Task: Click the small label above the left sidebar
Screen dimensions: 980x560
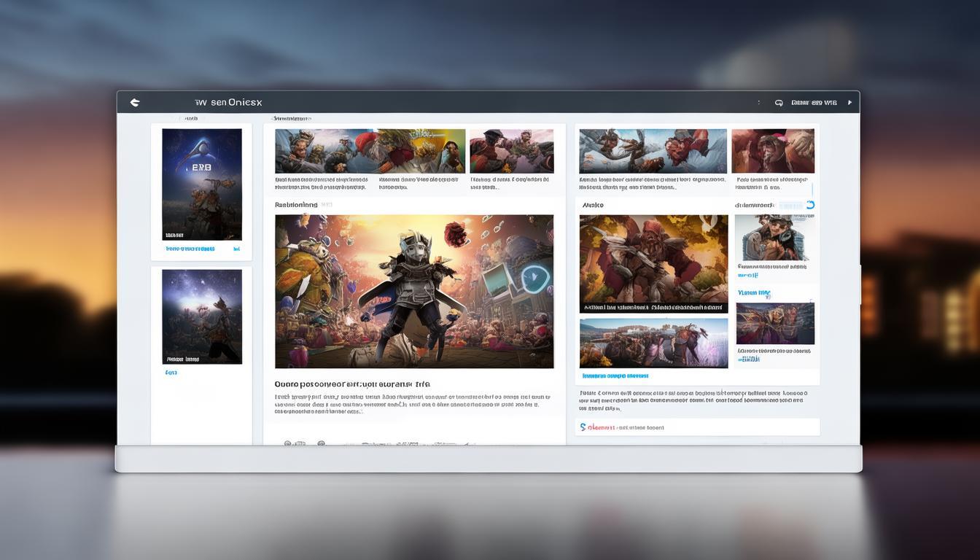Action: 191,118
